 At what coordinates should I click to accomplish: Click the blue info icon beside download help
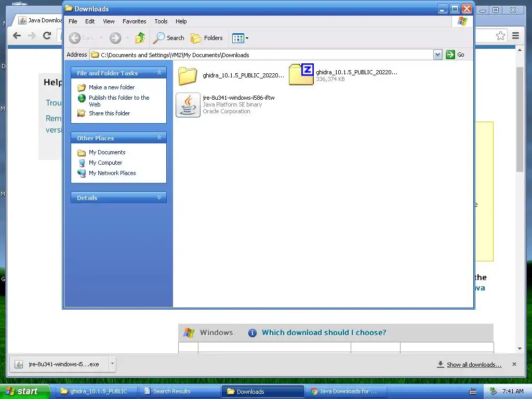(252, 333)
